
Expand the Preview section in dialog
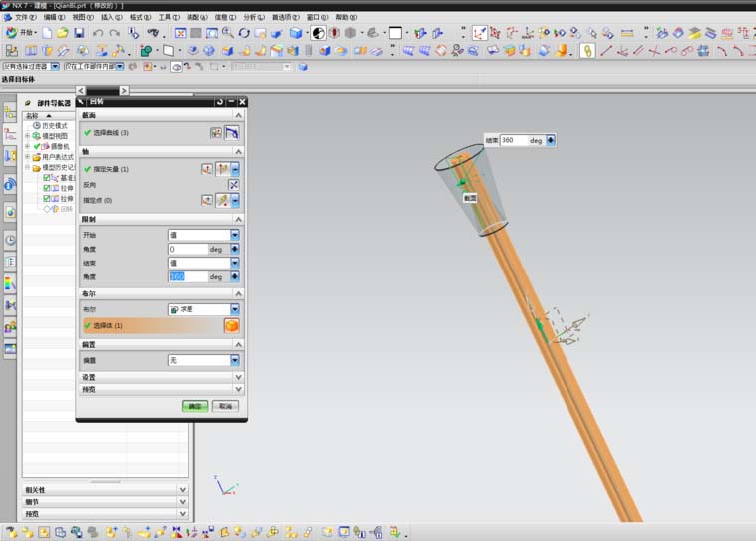237,389
